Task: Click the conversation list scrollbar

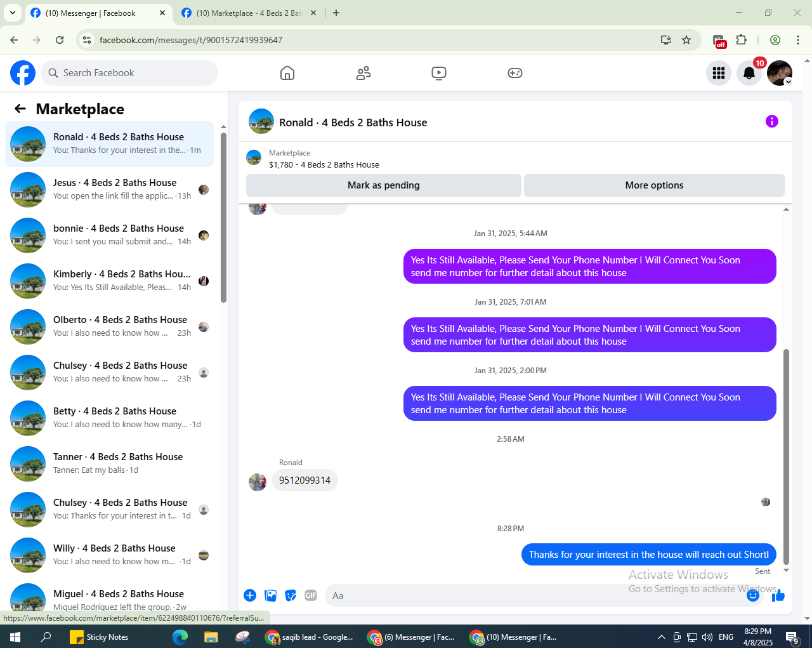Action: click(x=223, y=217)
